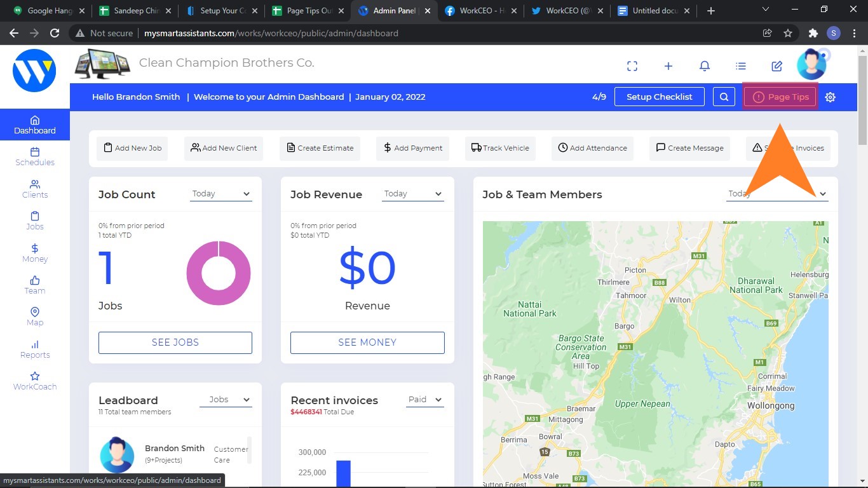
Task: Click Create Message shortcut
Action: coord(689,148)
